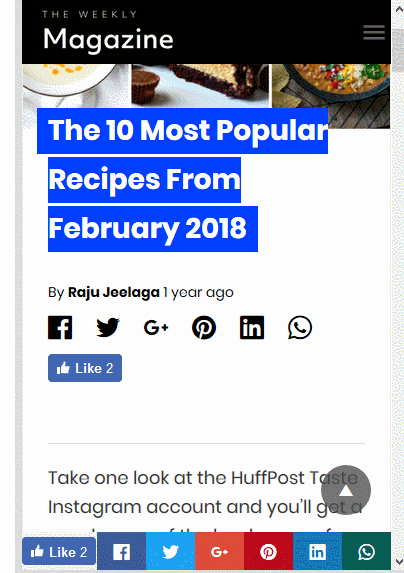Open the hamburger menu in header
Screen dimensions: 404x573
coord(374,32)
